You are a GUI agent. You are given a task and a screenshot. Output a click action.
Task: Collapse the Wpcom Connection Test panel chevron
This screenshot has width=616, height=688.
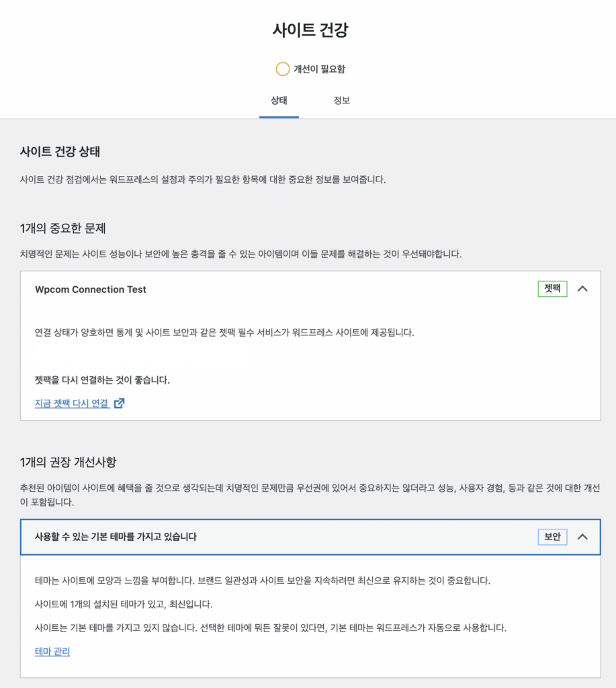click(582, 289)
